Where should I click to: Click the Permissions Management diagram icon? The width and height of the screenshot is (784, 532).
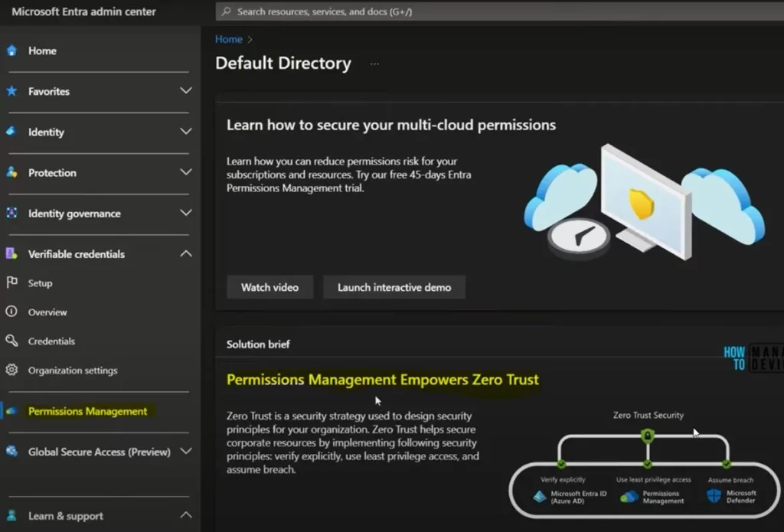(629, 497)
